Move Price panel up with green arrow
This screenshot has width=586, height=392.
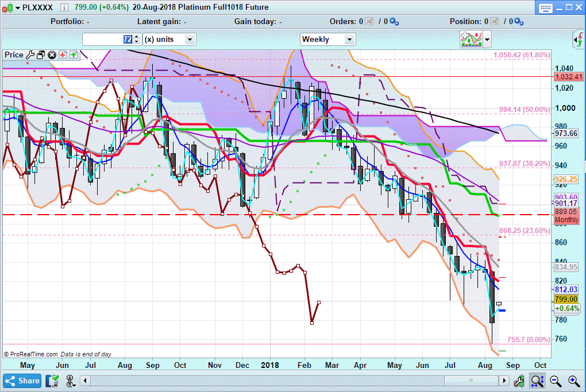tap(74, 55)
